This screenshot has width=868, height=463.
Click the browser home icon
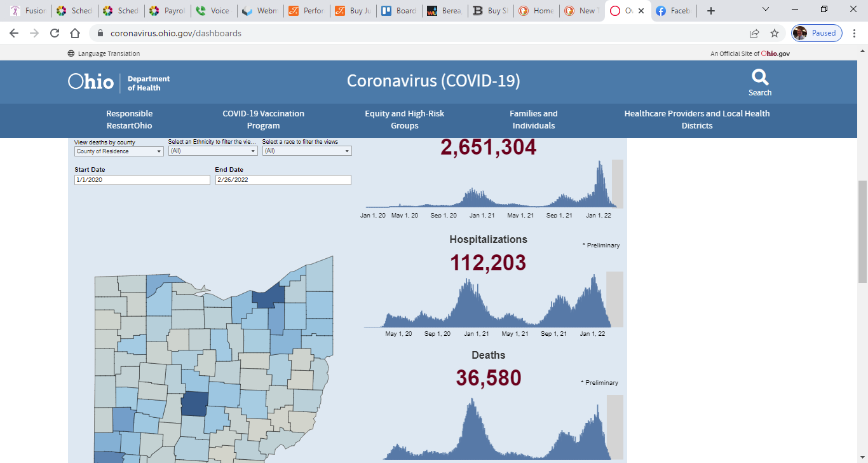tap(75, 33)
